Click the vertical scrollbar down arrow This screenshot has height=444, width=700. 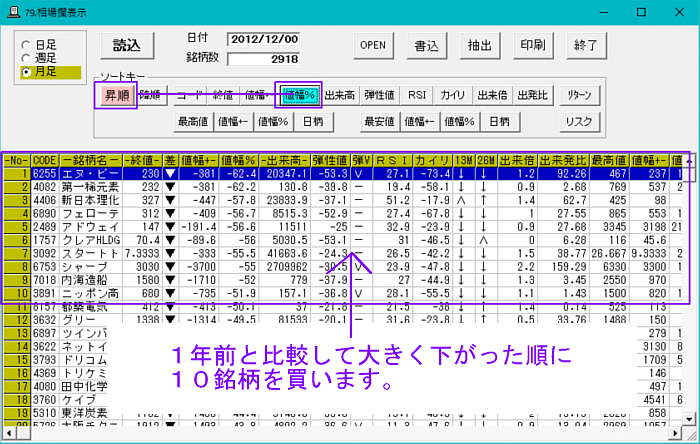(x=690, y=419)
